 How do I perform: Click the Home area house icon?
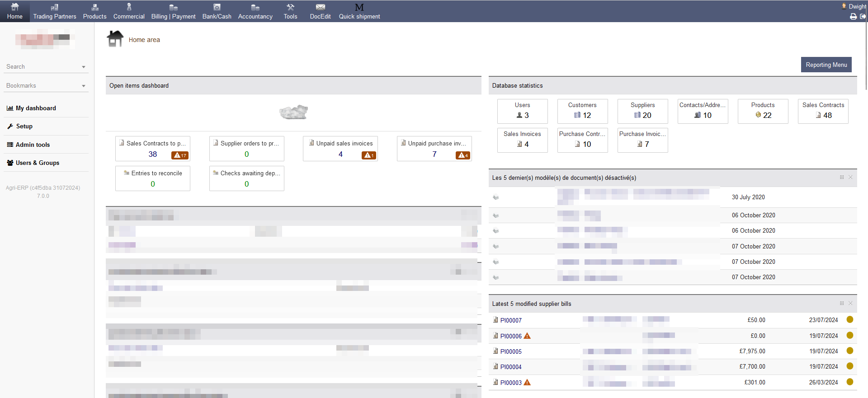pyautogui.click(x=115, y=39)
